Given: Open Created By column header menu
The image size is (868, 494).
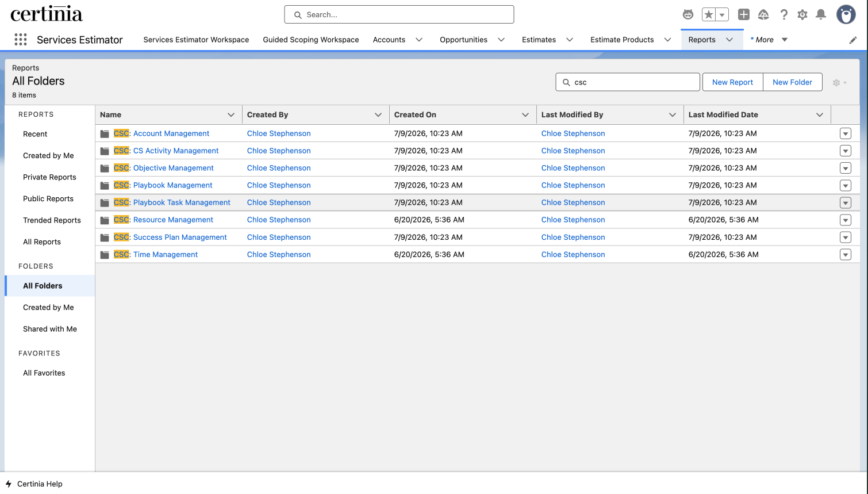Looking at the screenshot, I should [x=378, y=114].
